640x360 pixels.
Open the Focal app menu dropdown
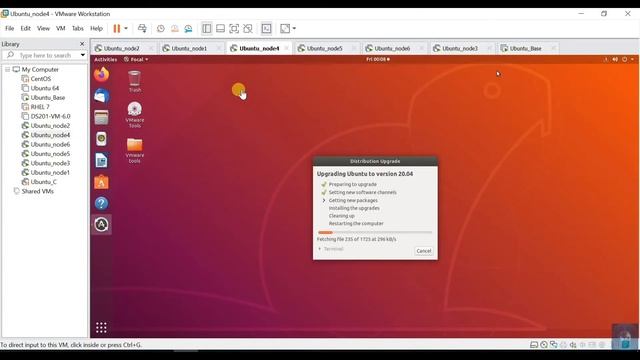point(136,60)
